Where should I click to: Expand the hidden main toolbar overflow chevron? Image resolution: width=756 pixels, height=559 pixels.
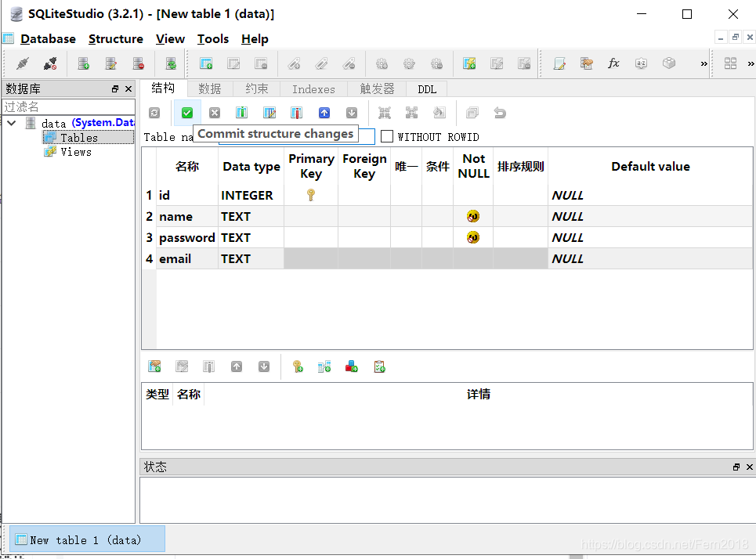click(704, 63)
